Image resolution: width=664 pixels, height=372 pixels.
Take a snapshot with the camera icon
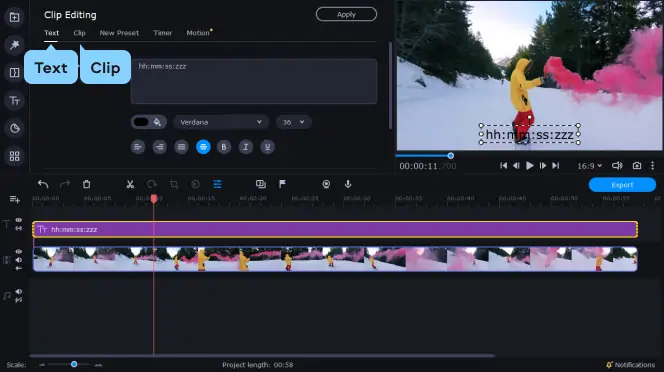point(636,166)
